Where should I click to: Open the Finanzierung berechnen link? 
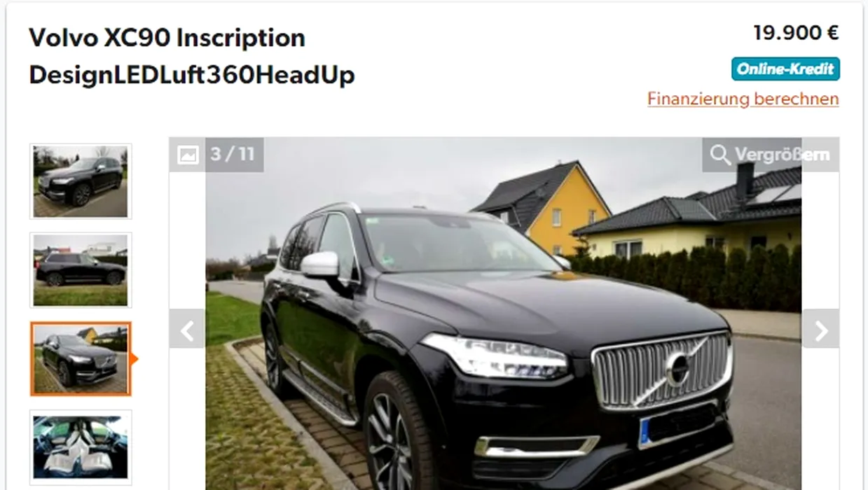point(743,99)
